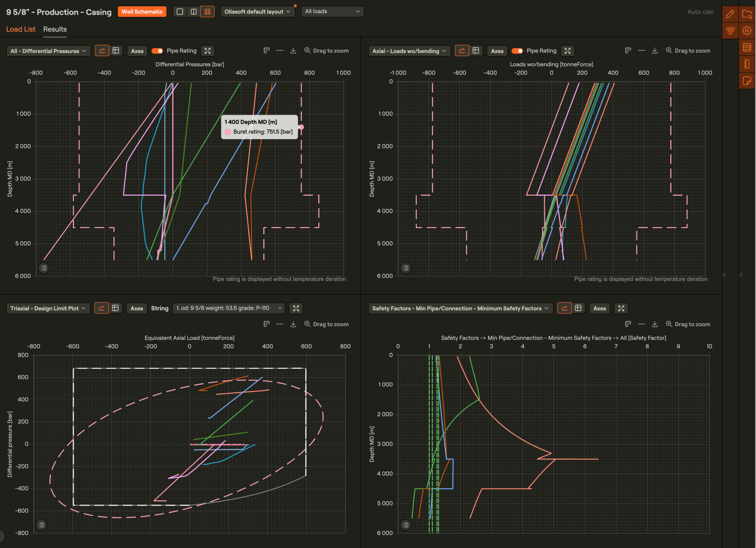Image resolution: width=756 pixels, height=548 pixels.
Task: Open the wellbore lines icon in right sidebar
Action: coord(730,31)
